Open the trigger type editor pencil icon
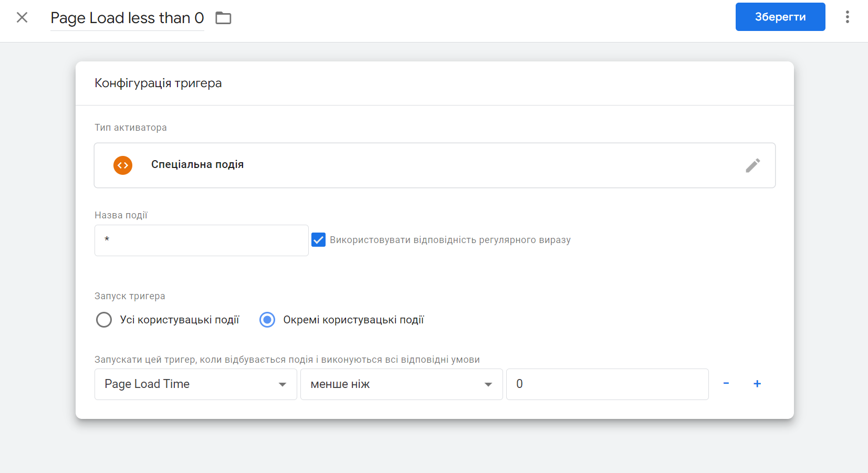 pos(753,165)
